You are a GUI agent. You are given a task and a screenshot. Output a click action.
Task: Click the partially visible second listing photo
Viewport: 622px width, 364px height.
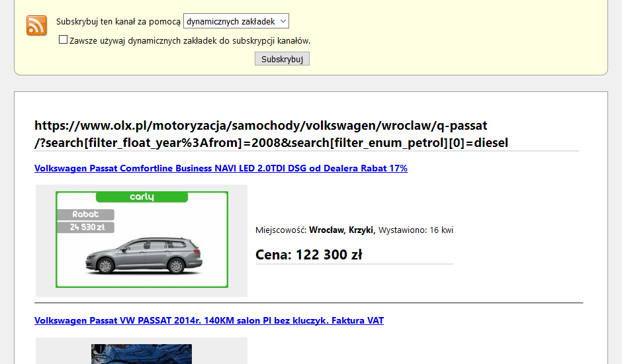click(142, 354)
